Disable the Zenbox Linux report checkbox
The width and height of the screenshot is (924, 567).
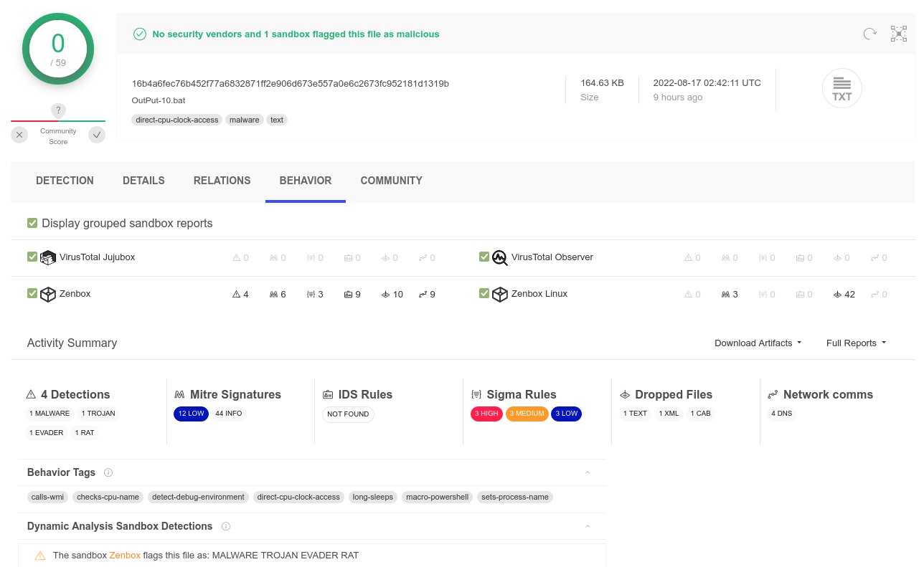[484, 293]
